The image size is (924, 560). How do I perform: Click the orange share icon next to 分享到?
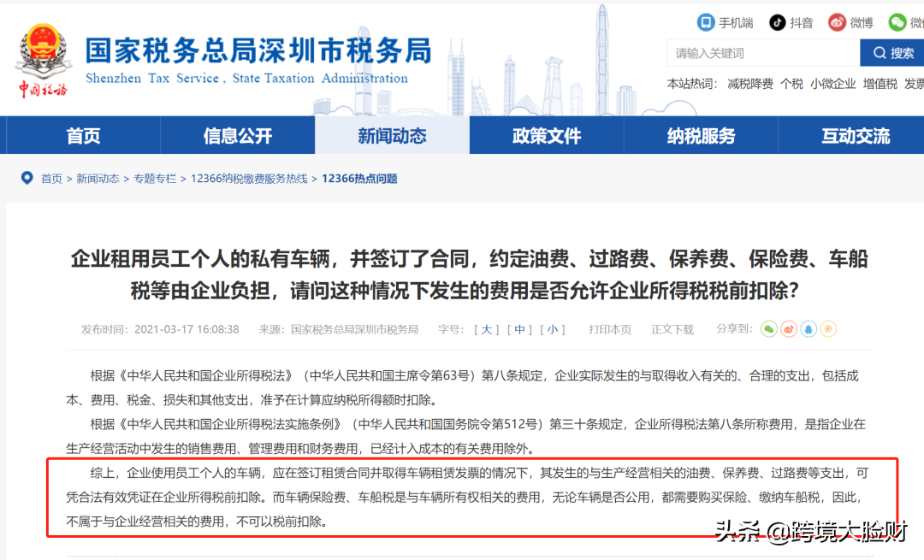(x=829, y=329)
